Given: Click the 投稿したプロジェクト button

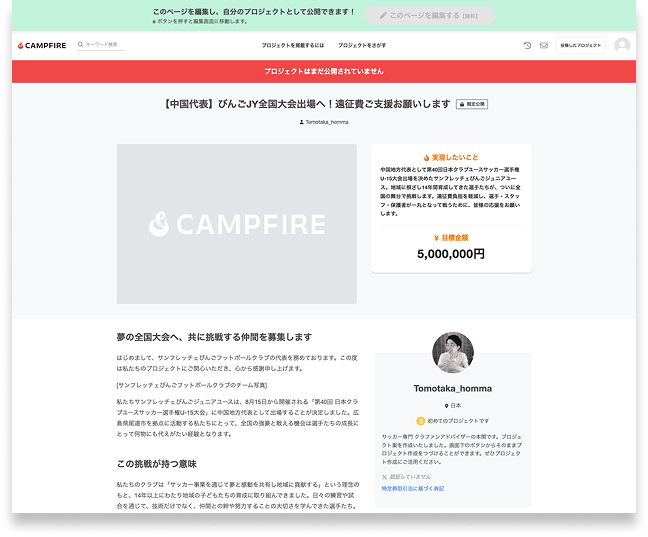Looking at the screenshot, I should (x=581, y=45).
